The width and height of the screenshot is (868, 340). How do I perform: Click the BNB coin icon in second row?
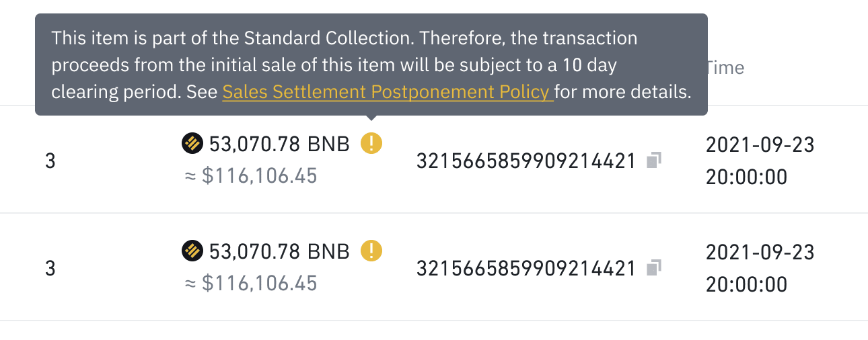pos(192,252)
